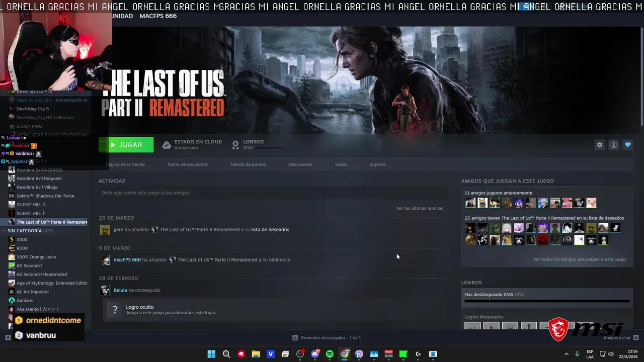Image resolution: width=644 pixels, height=362 pixels.
Task: Select Devil May Cry 5 entry
Action: pos(33,109)
